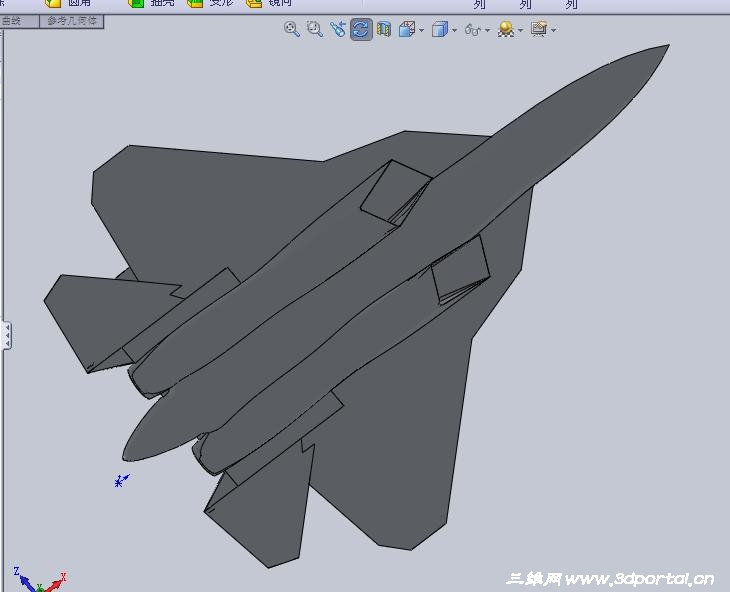Open the Display Style dropdown arrow
The image size is (730, 592).
click(x=454, y=30)
